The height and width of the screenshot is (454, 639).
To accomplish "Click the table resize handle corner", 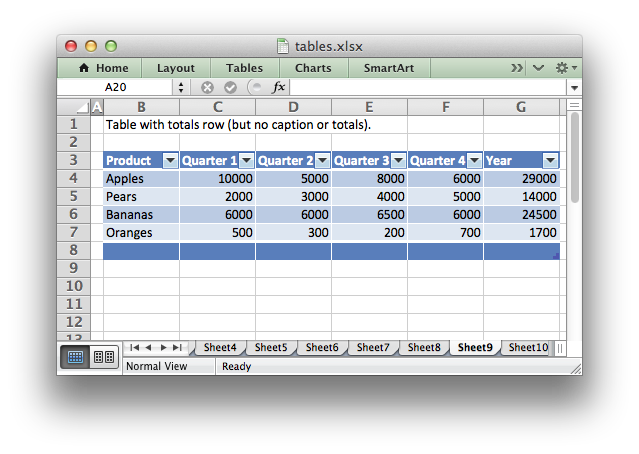I will pos(556,256).
